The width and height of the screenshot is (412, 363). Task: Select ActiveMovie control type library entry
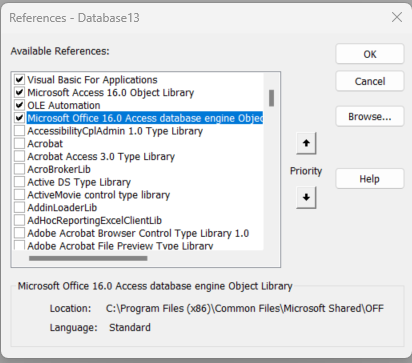[99, 195]
